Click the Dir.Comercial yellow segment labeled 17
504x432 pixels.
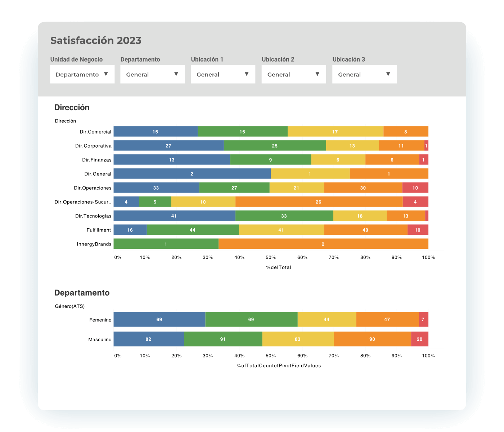(336, 131)
